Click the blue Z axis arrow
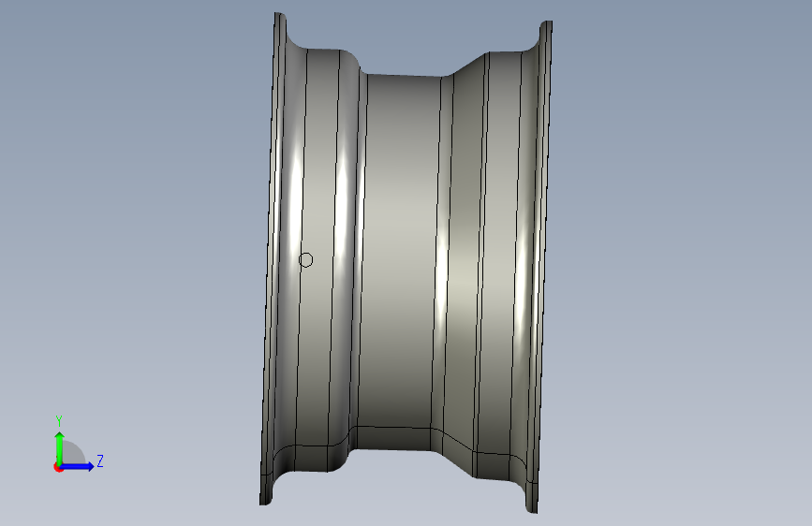The image size is (812, 526). point(77,466)
